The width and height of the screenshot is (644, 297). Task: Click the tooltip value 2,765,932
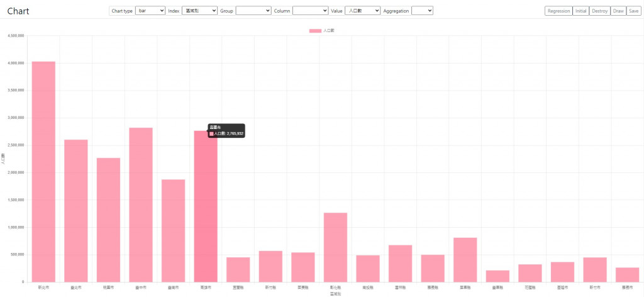click(x=235, y=133)
